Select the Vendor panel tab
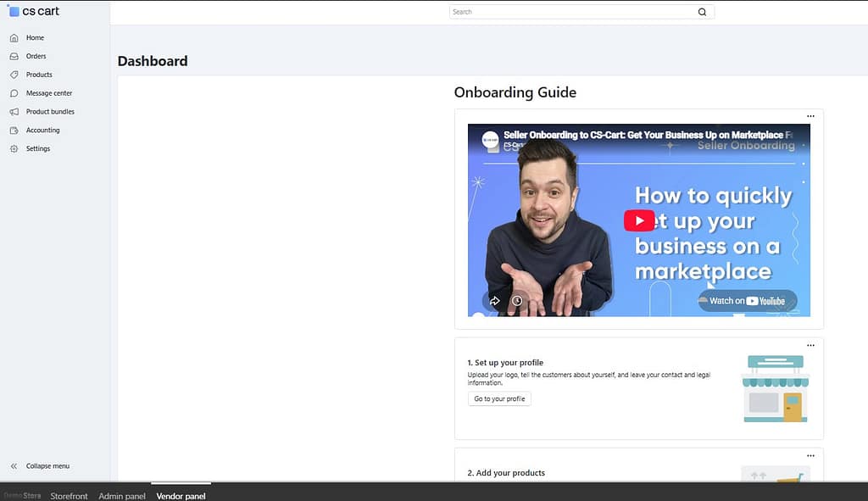868x501 pixels. coord(181,496)
